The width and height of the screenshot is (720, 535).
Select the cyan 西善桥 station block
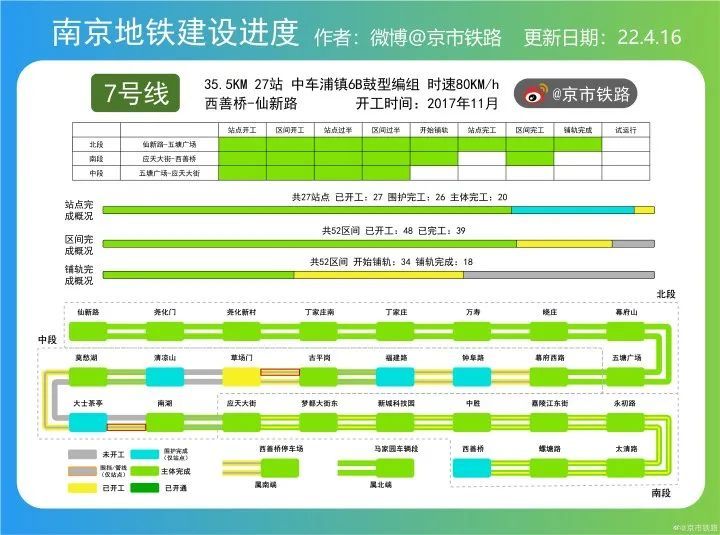tap(472, 468)
